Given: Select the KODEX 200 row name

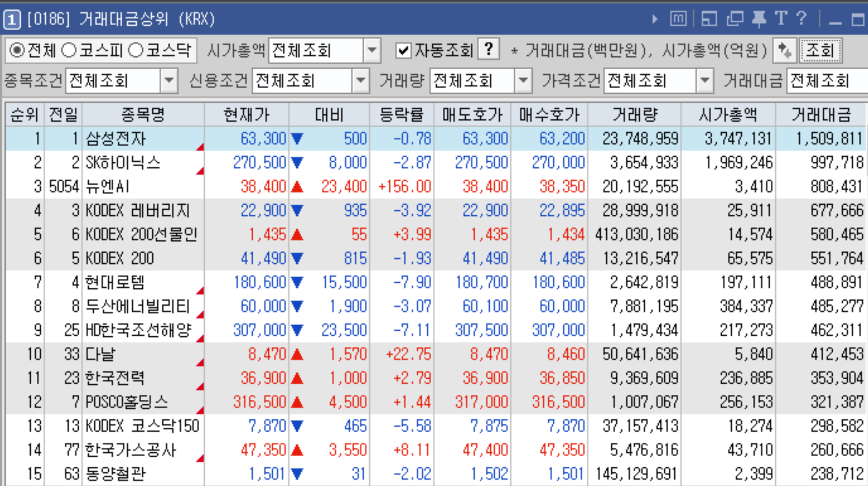Looking at the screenshot, I should point(120,258).
